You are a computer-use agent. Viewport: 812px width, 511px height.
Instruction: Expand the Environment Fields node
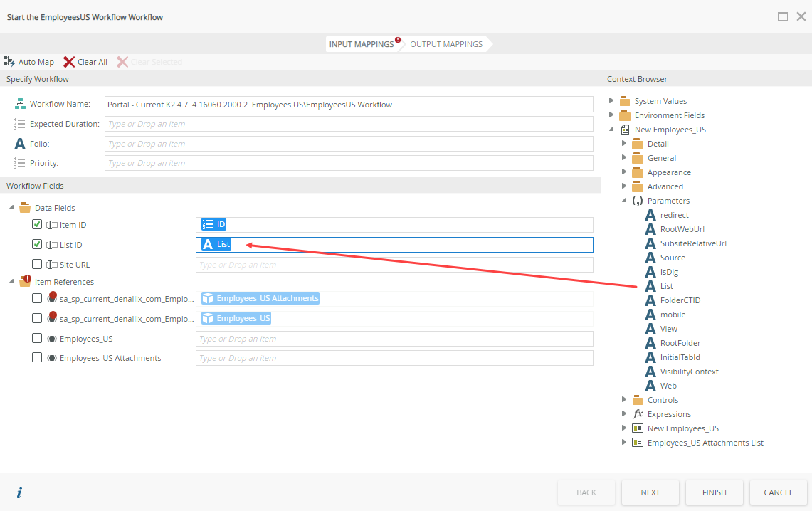click(611, 115)
